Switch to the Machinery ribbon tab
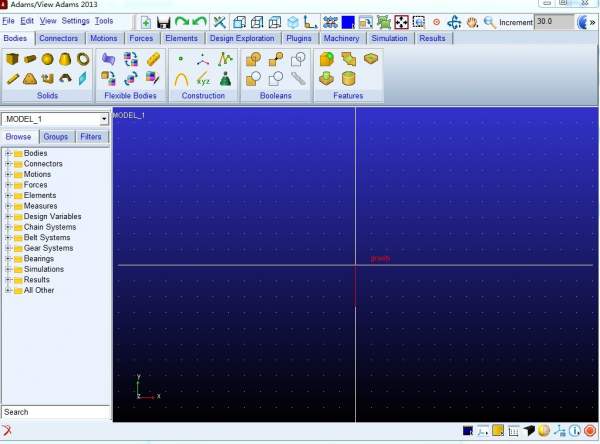 click(x=341, y=38)
